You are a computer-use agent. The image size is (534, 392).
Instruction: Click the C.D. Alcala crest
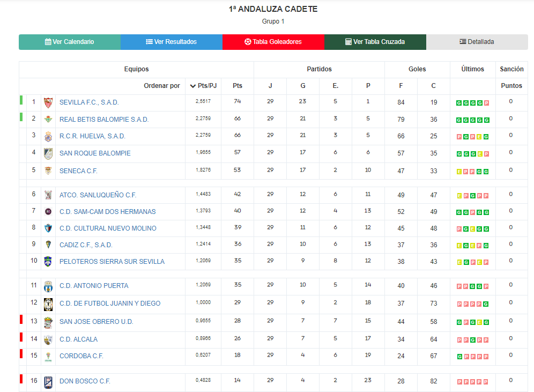(x=48, y=339)
